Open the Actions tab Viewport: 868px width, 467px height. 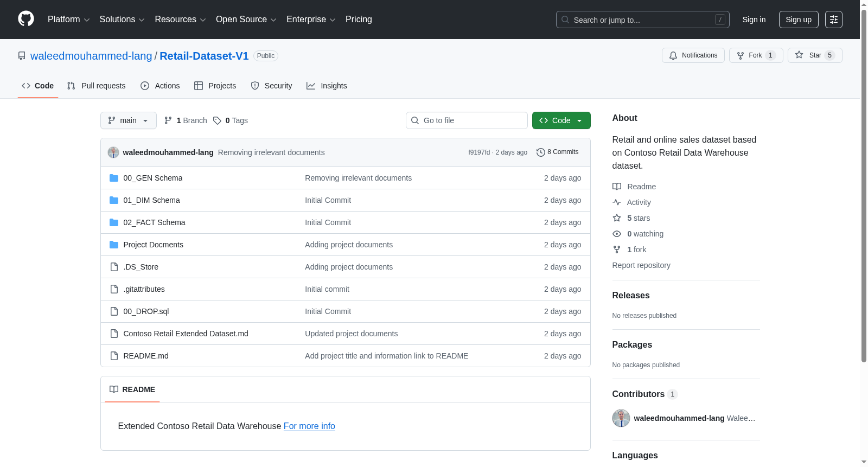[x=160, y=86]
